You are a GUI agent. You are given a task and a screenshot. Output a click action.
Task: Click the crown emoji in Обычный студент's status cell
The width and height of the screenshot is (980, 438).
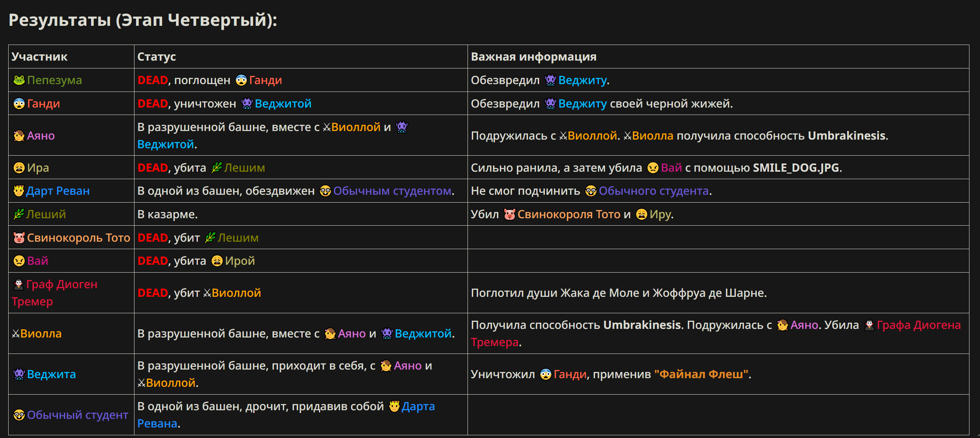tap(394, 406)
